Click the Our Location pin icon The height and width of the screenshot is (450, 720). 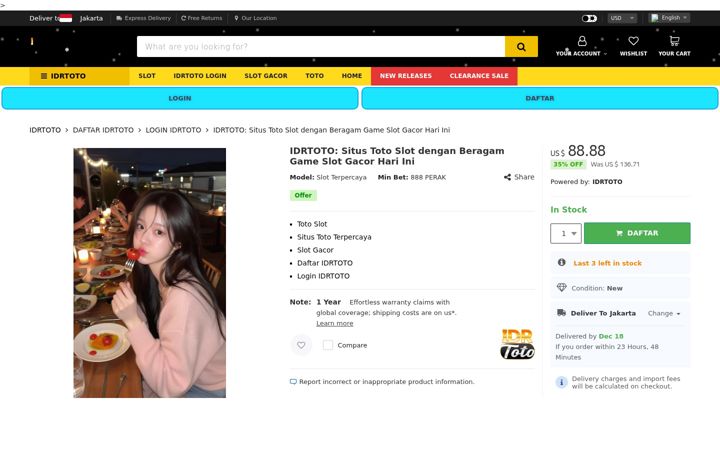tap(236, 18)
